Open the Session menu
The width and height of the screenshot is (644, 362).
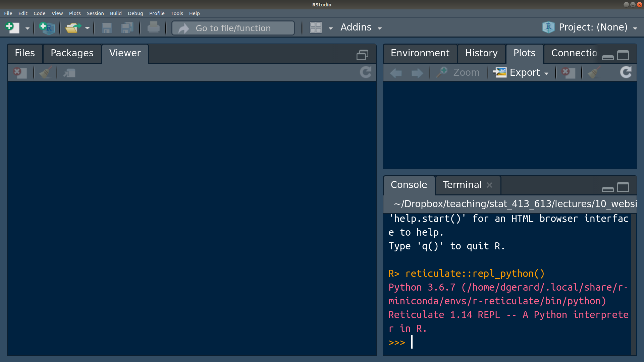[x=95, y=13]
